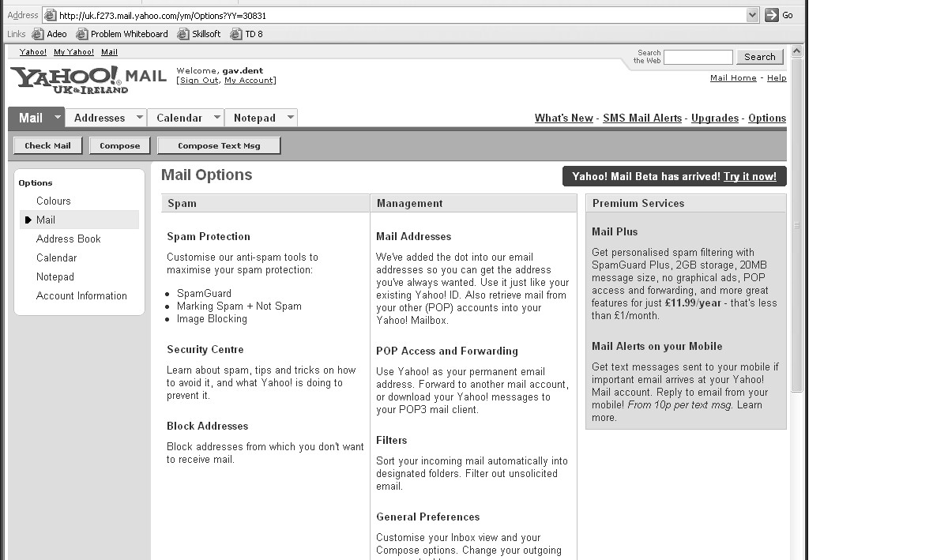933x560 pixels.
Task: Click the Skillsoft bookmark icon
Action: [x=183, y=34]
